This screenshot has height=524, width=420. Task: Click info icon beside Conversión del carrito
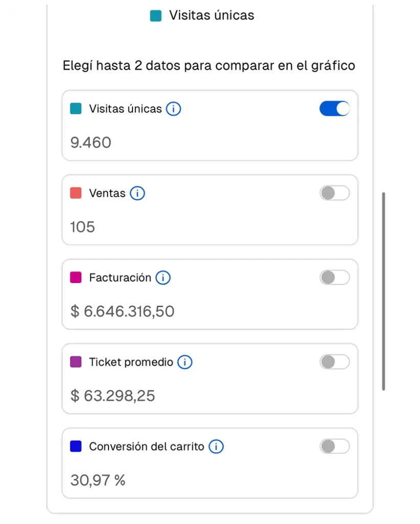(x=216, y=447)
